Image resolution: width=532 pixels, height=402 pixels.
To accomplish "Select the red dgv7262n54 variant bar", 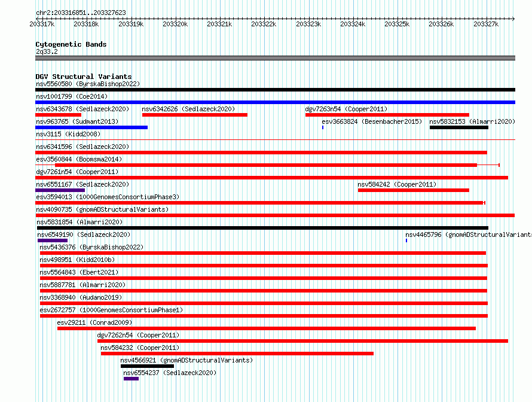I will coord(302,341).
